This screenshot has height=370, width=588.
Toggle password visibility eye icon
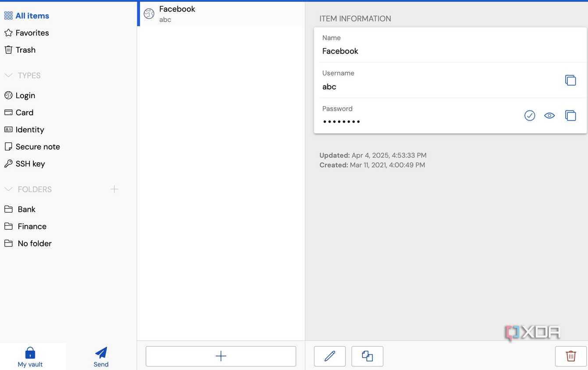click(549, 116)
